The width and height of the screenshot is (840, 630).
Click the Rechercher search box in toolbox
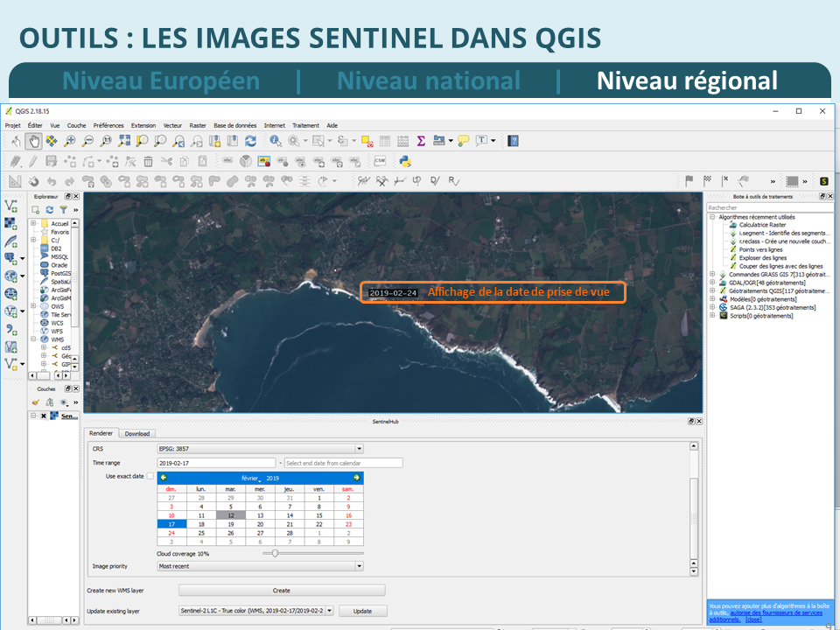pos(770,207)
